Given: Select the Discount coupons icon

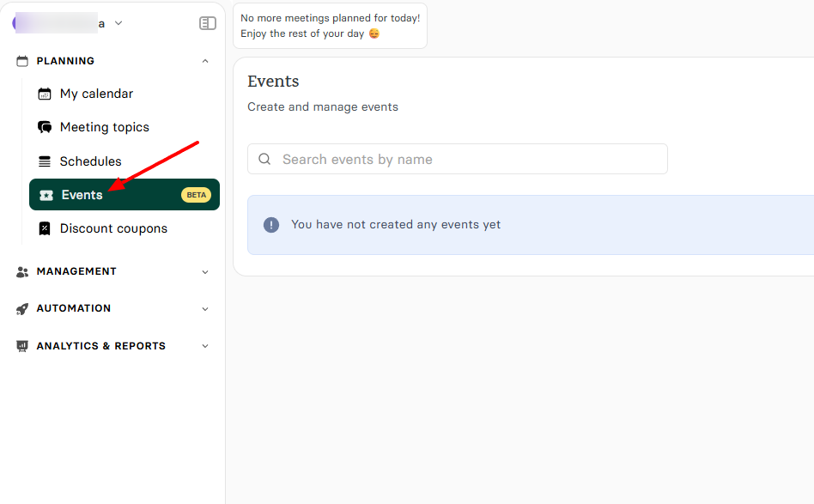Looking at the screenshot, I should point(44,228).
